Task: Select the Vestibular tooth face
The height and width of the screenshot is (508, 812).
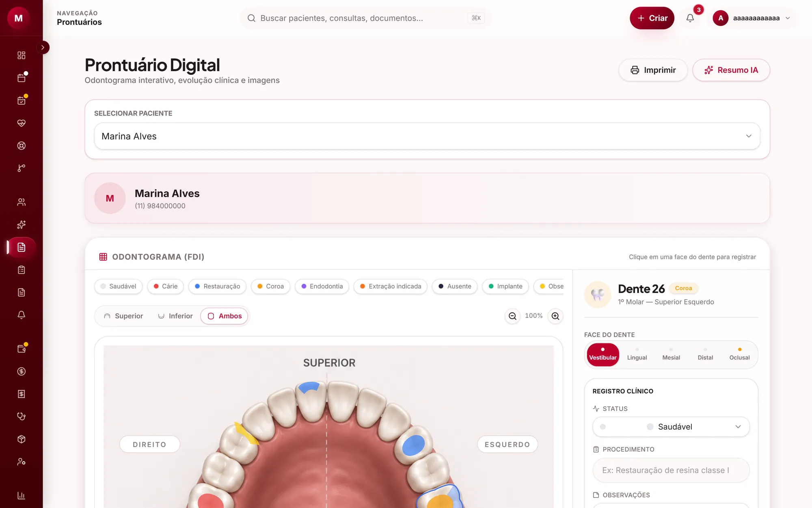Action: coord(603,354)
